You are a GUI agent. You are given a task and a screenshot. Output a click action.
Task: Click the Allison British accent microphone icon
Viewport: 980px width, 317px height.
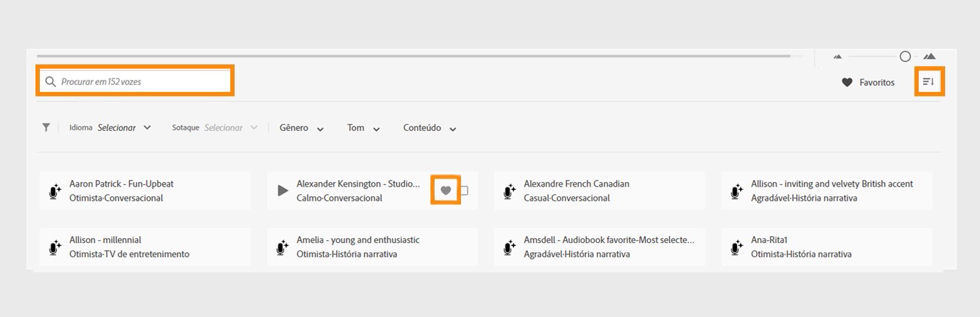click(x=737, y=191)
